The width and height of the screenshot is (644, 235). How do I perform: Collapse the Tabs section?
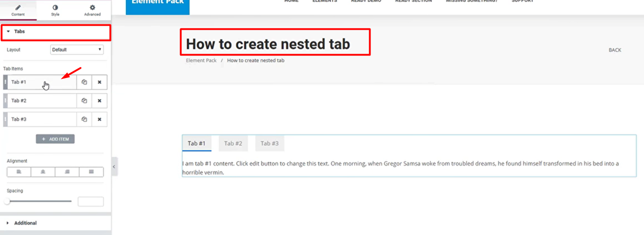pyautogui.click(x=19, y=32)
